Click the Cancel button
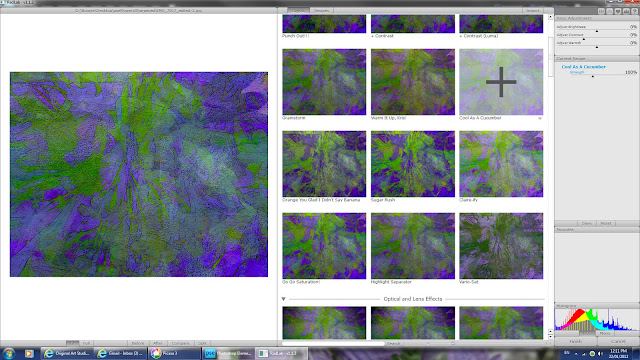Screen dimensions: 640x360 click(x=618, y=341)
